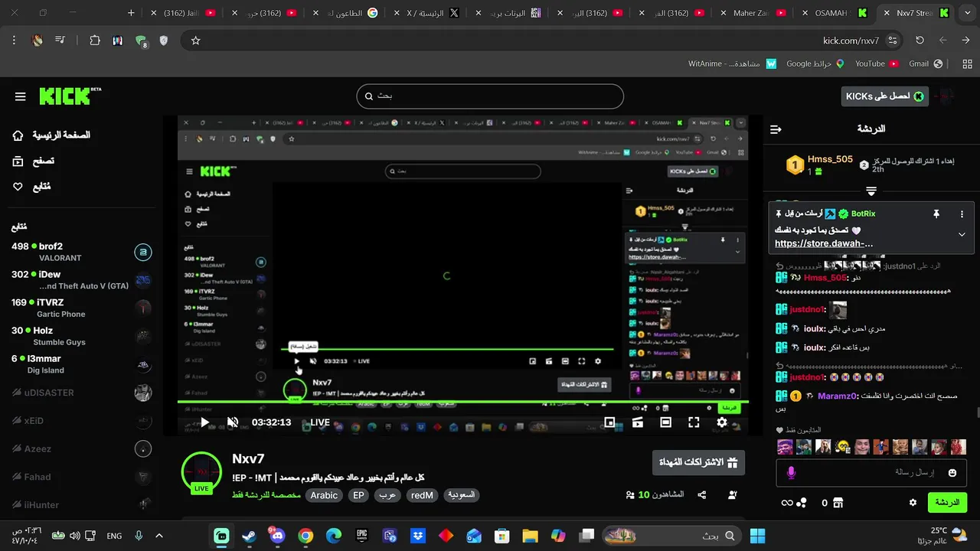Open followed channel brof2
Screen dimensions: 980x551
[x=80, y=252]
